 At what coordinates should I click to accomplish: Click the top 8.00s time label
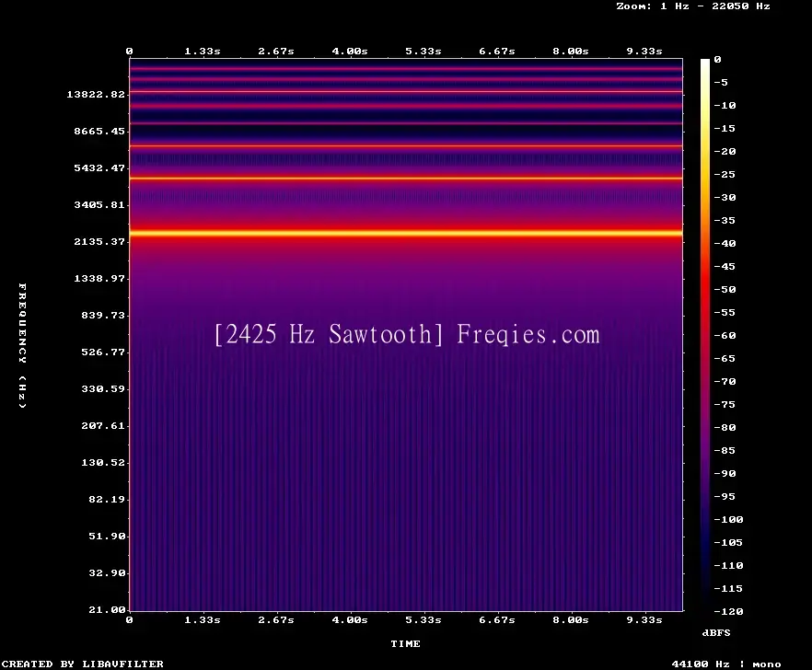point(570,51)
